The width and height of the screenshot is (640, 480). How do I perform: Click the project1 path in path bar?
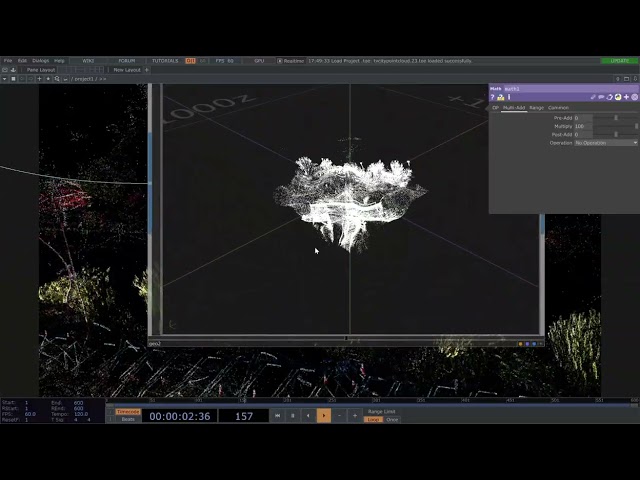click(83, 79)
